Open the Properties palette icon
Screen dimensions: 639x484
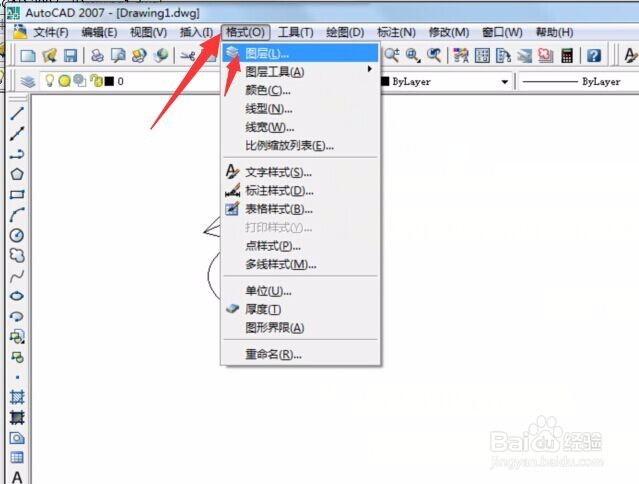pos(461,55)
